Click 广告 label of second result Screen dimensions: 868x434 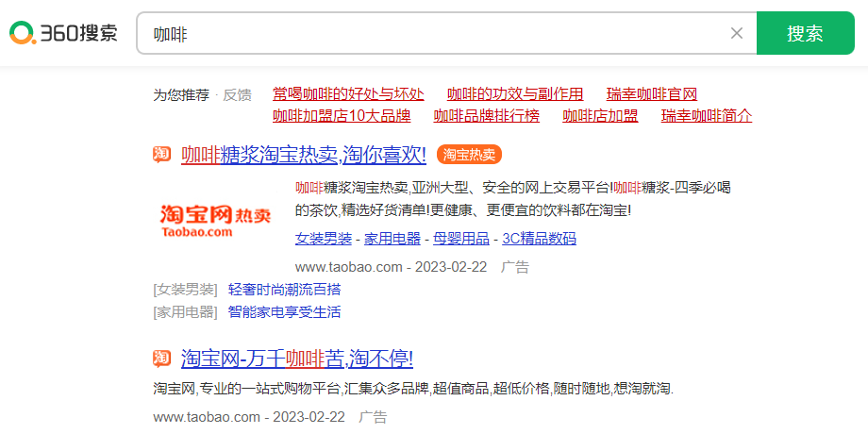pos(373,417)
